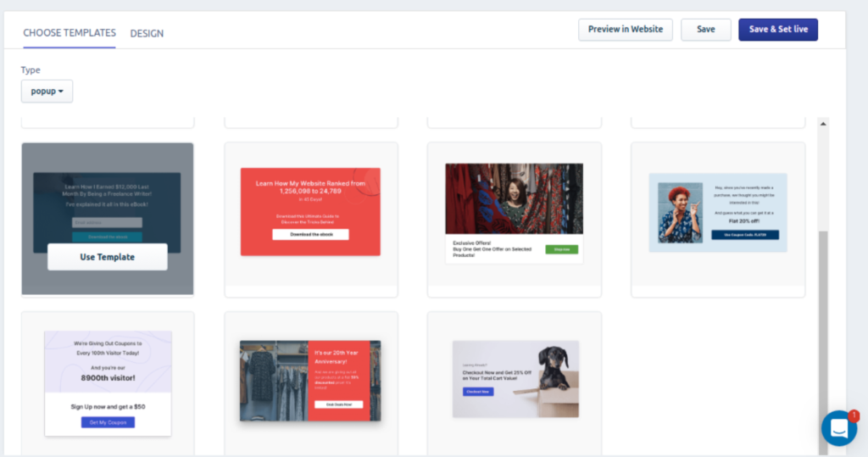Open the chat support widget icon

pyautogui.click(x=839, y=427)
